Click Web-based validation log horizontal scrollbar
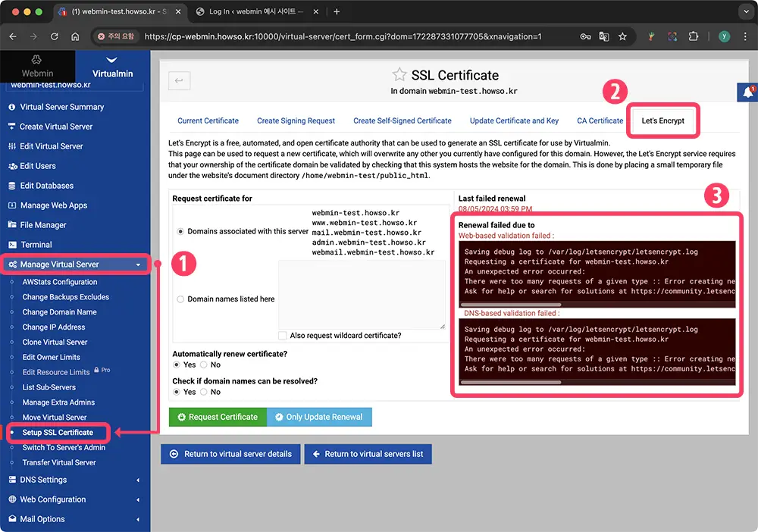The height and width of the screenshot is (532, 758). [511, 305]
